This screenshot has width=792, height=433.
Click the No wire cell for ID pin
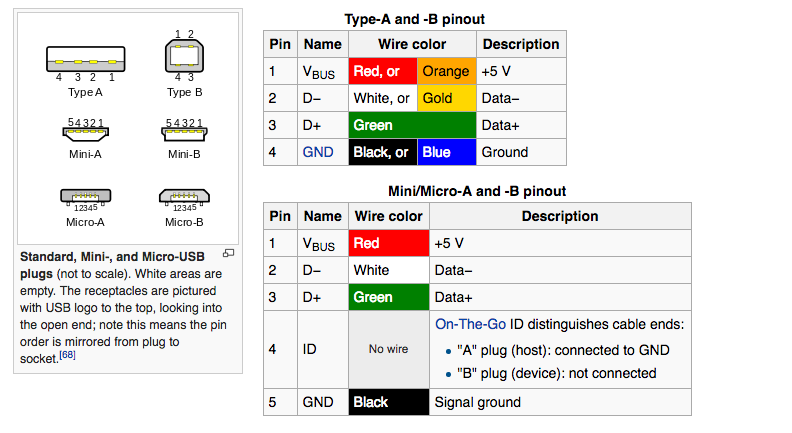point(388,350)
